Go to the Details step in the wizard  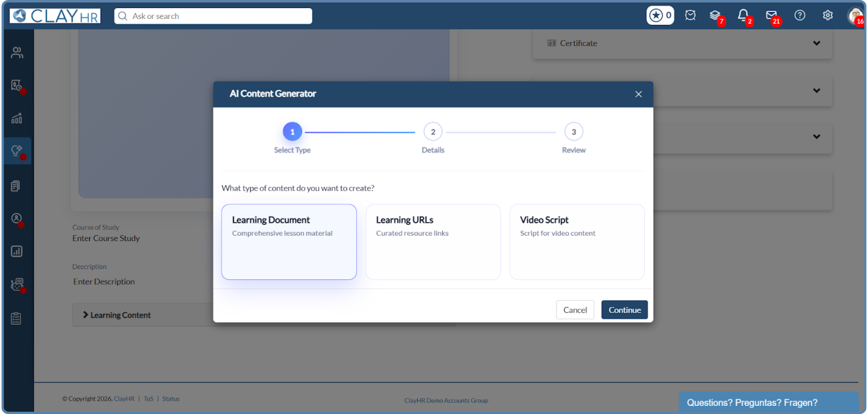click(x=433, y=131)
